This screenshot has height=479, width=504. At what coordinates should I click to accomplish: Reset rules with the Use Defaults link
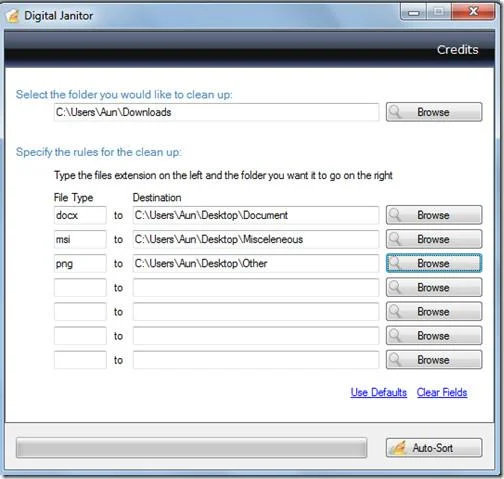click(x=378, y=392)
